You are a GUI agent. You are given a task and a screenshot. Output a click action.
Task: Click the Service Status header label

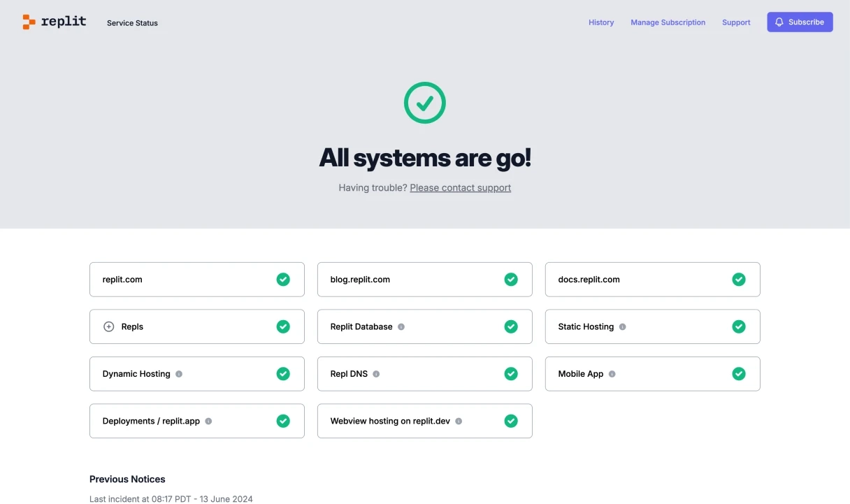pyautogui.click(x=132, y=23)
